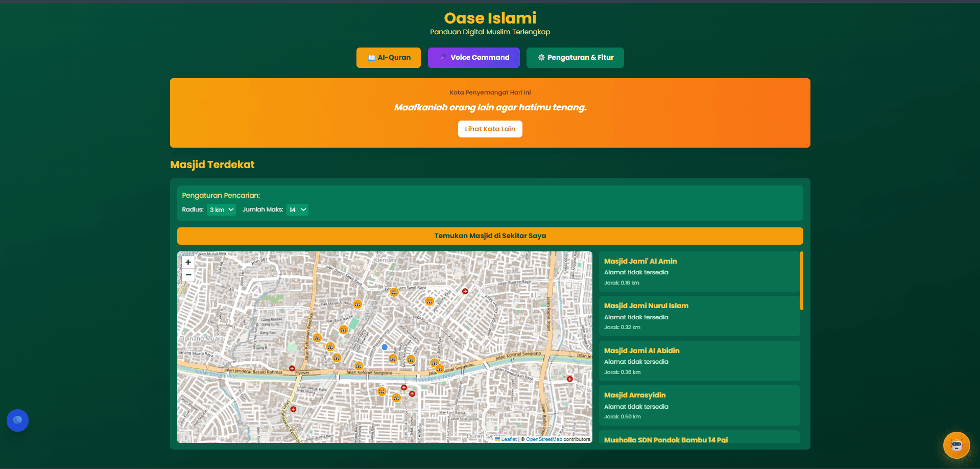
Task: Select Masjid Jami Nurul Islam in the list
Action: pos(699,316)
